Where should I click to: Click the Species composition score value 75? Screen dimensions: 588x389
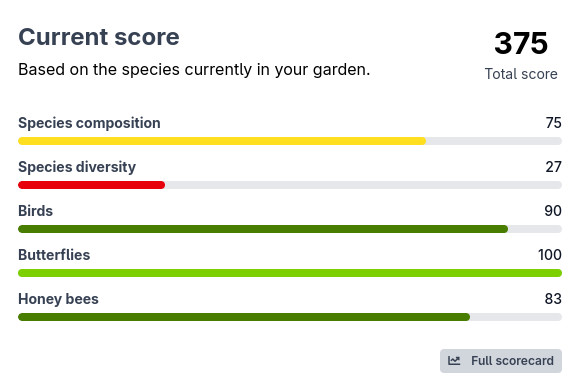[x=554, y=123]
